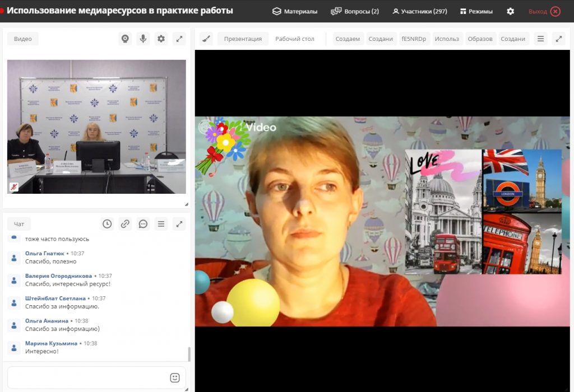This screenshot has width=574, height=392.
Task: Switch to the Презентация tab
Action: click(243, 39)
